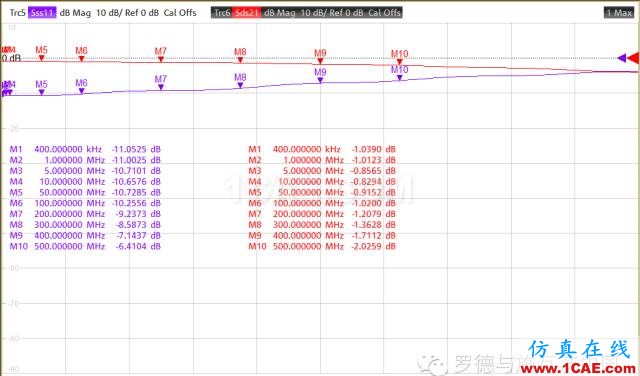Click purple marker row M6 100.000000 MHz -10.2556 dB

coord(85,203)
